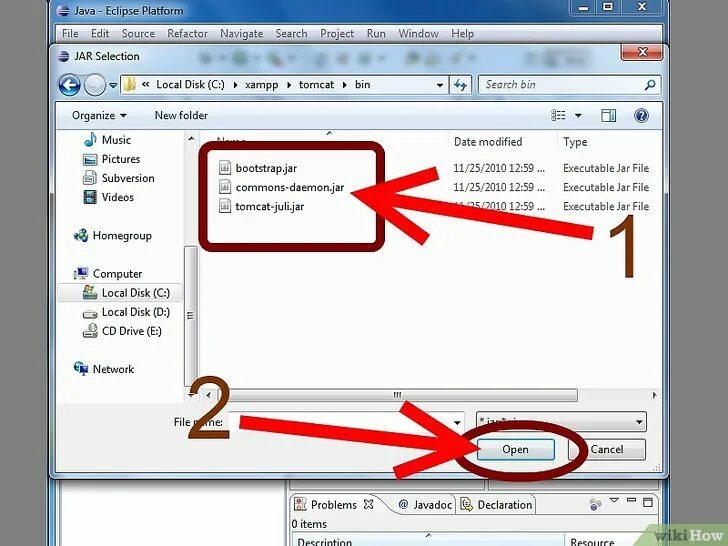Open the recent locations dropdown arrow

click(x=113, y=85)
